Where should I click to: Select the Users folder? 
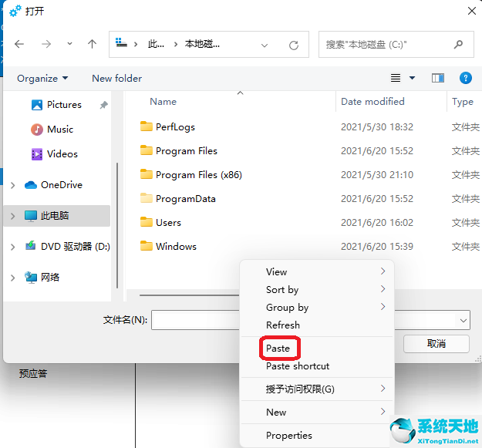pos(168,223)
